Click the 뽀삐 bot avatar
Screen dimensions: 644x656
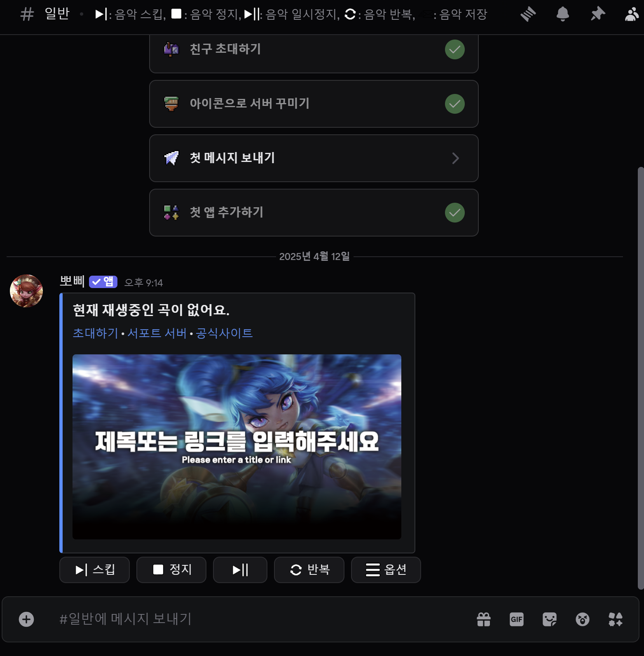coord(26,291)
